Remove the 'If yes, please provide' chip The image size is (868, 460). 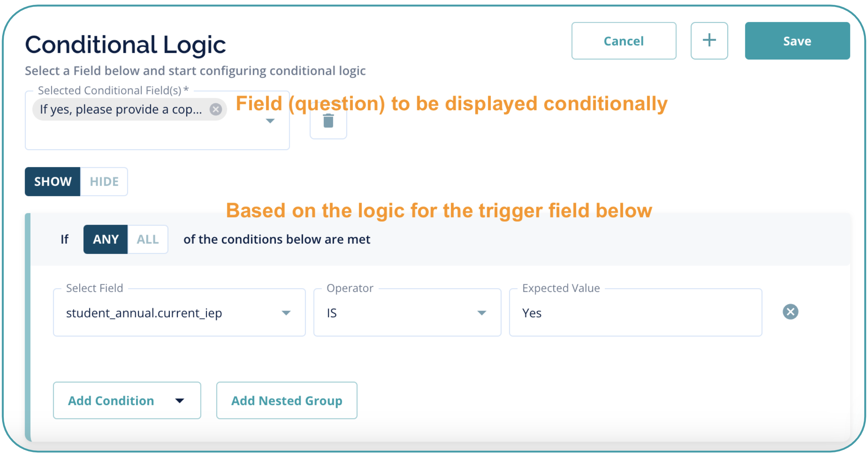point(216,109)
